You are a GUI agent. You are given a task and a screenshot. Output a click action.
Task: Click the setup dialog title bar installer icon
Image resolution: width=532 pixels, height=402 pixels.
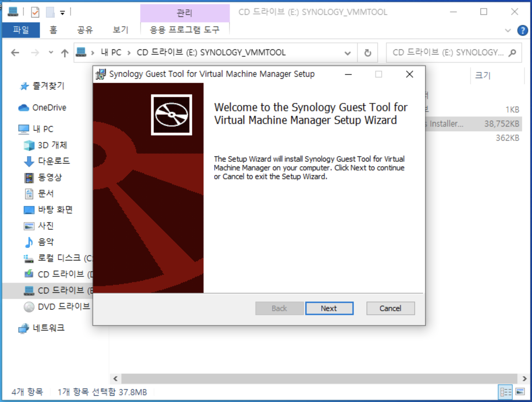pos(101,74)
